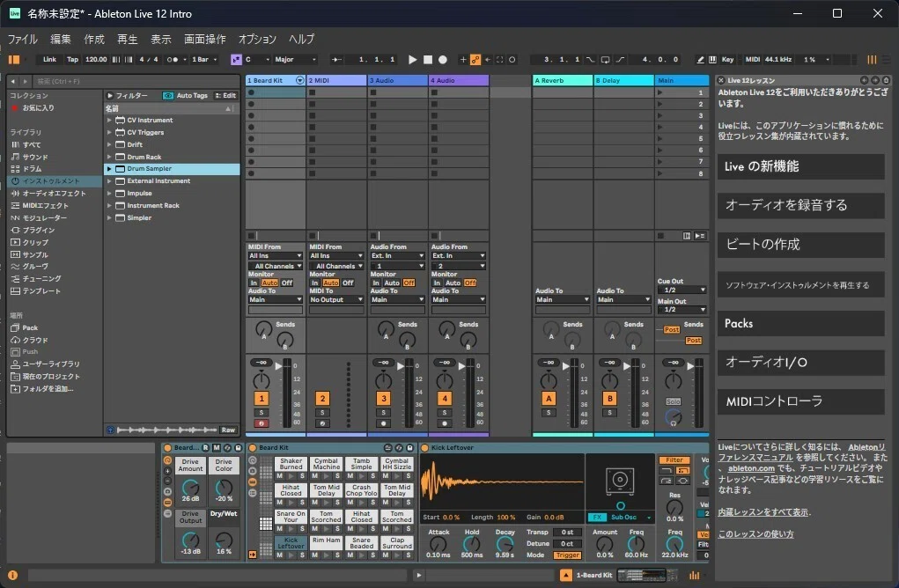Viewport: 899px width, 588px height.
Task: Expand the フィルター section in browser
Action: (110, 96)
